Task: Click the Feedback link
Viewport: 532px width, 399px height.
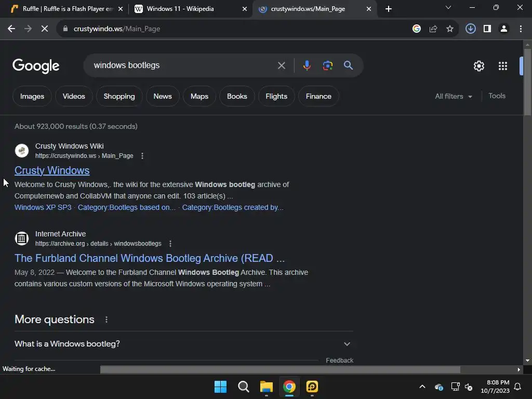Action: (339, 361)
